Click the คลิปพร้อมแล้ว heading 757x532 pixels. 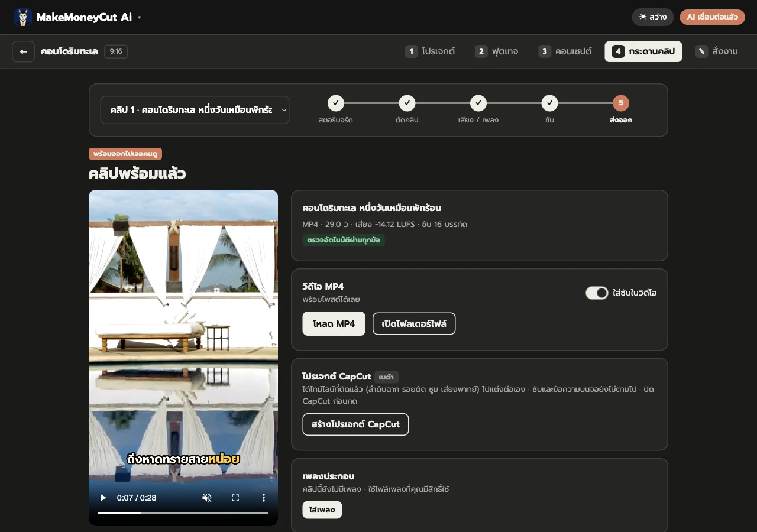tap(137, 174)
